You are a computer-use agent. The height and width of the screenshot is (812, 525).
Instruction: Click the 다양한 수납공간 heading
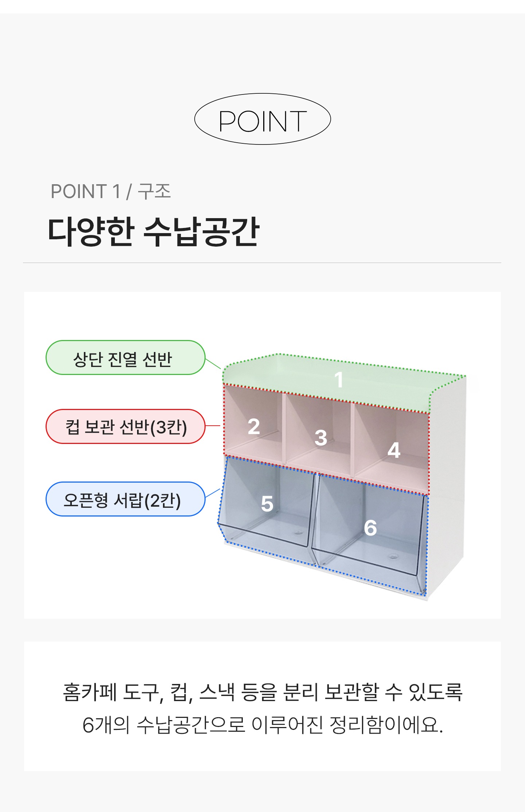point(153,231)
